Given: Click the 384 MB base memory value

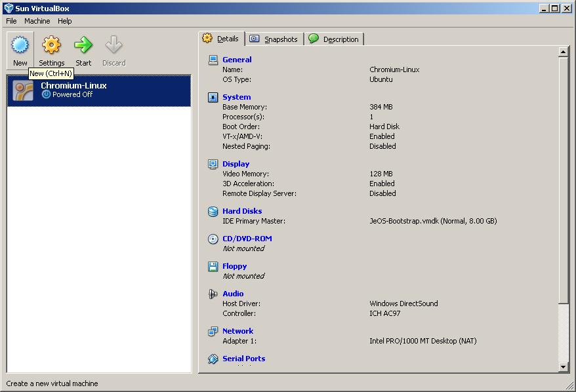Looking at the screenshot, I should point(381,107).
